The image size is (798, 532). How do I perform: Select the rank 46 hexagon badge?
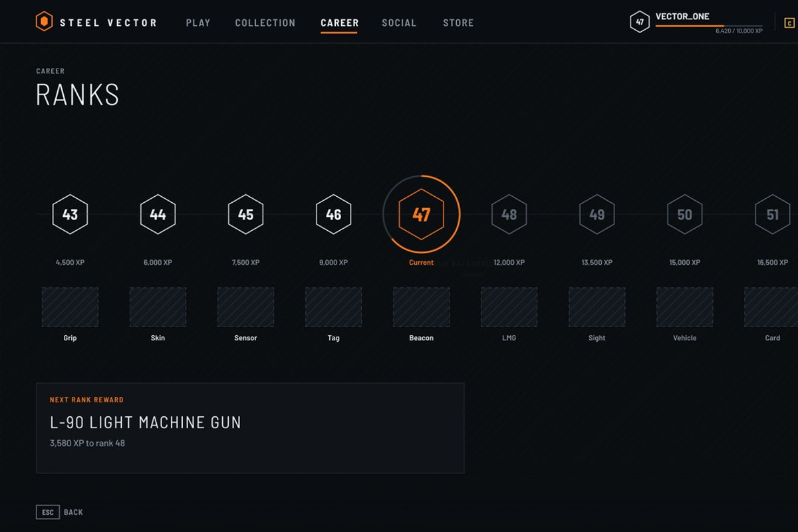[333, 214]
